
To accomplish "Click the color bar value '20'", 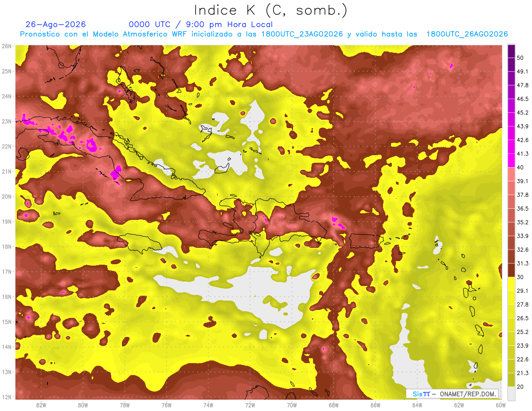I will [x=521, y=387].
